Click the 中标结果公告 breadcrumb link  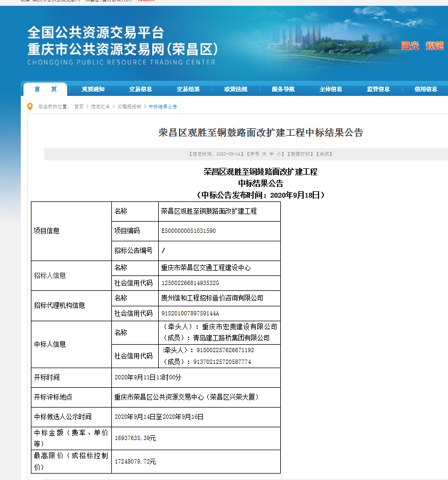click(163, 107)
